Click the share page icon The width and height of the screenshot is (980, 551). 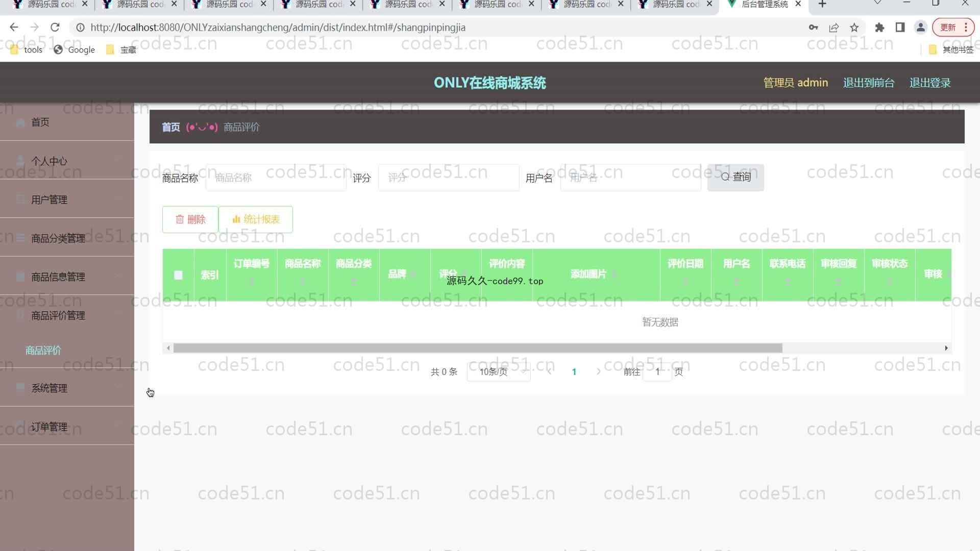point(834,28)
